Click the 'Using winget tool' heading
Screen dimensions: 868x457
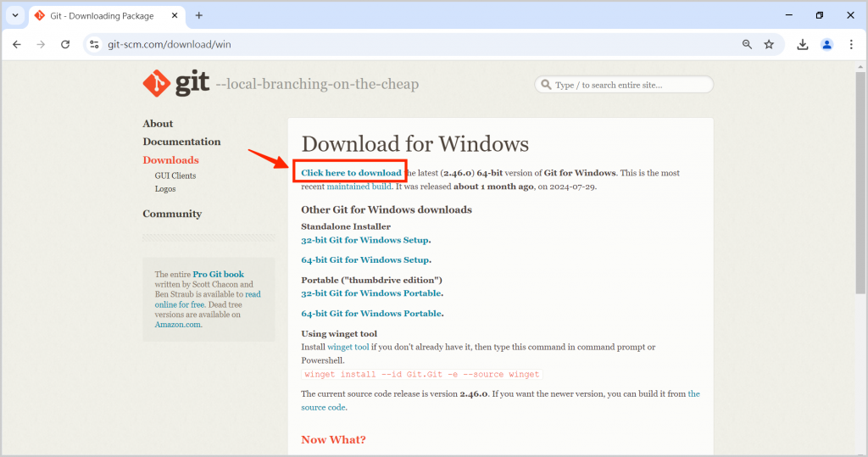pos(339,333)
